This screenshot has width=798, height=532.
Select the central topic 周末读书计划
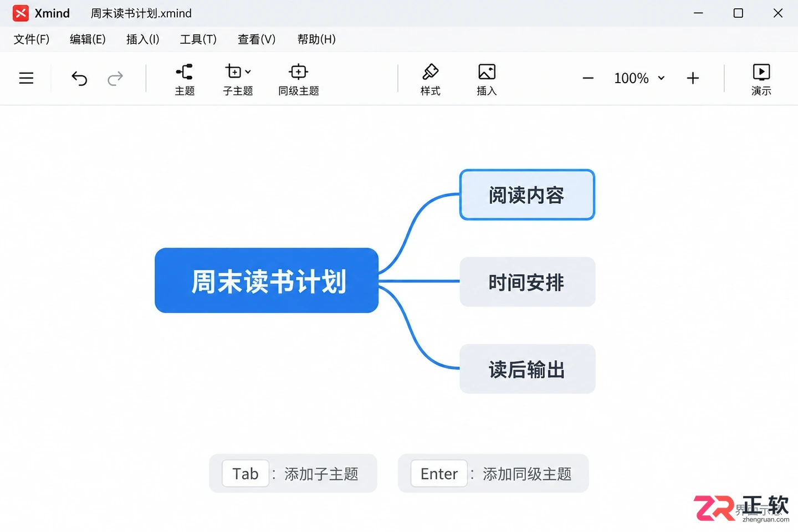267,280
